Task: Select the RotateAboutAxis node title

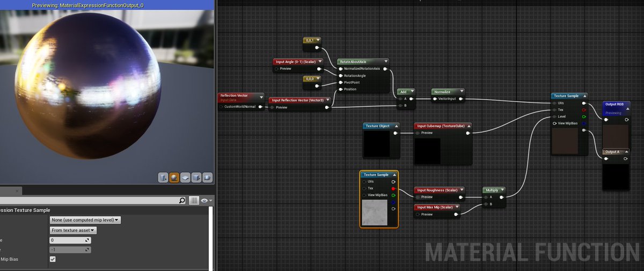Action: pyautogui.click(x=353, y=62)
